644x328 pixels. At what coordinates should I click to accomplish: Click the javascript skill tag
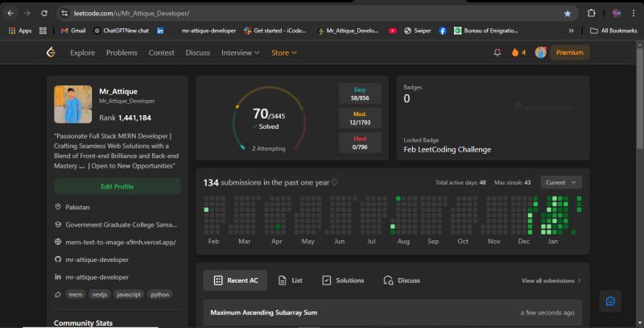tap(129, 294)
